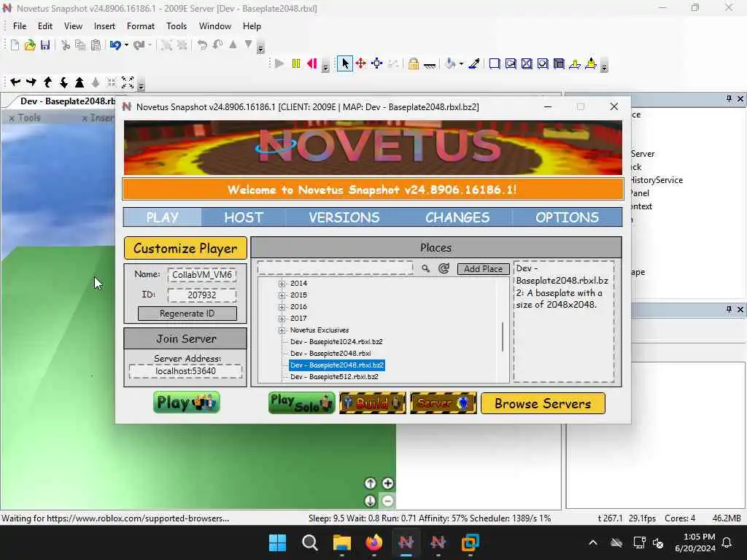747x560 pixels.
Task: Select the red Move tool
Action: (x=361, y=64)
